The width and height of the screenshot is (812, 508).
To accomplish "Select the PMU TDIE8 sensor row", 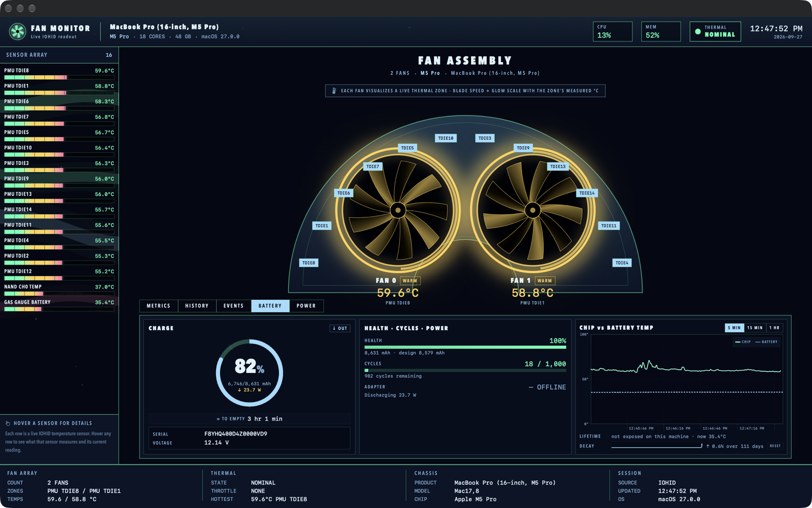I will tap(59, 73).
